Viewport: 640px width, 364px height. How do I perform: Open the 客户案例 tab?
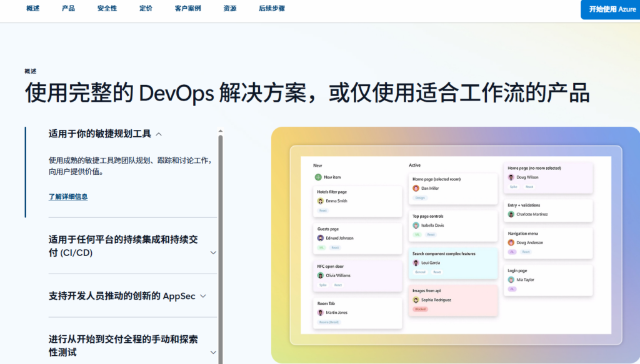pos(187,8)
